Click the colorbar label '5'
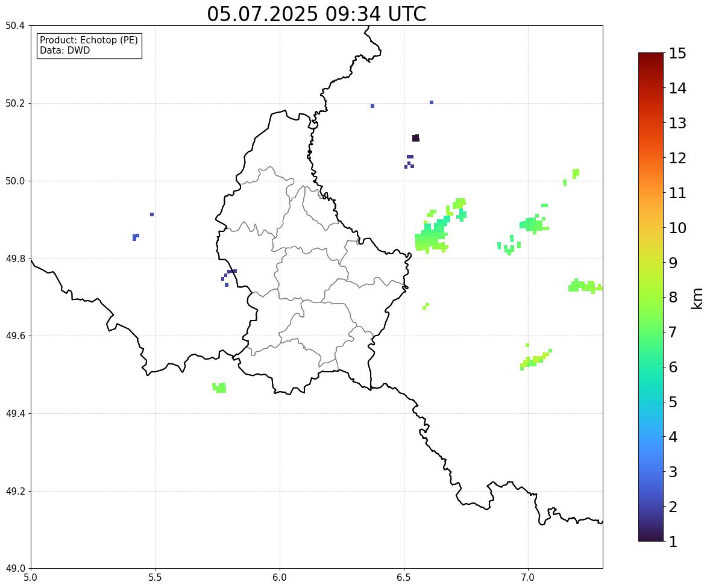Viewport: 710px width, 588px height. click(x=673, y=402)
